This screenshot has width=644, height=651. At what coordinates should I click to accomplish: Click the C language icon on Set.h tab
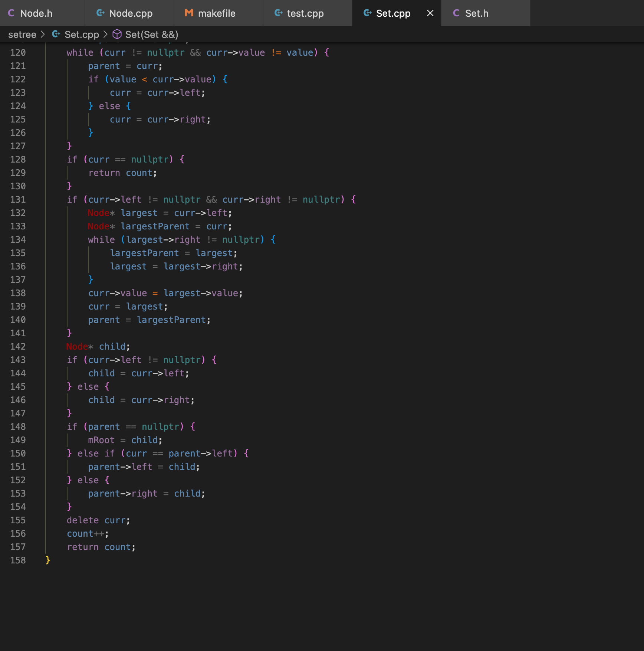point(456,13)
